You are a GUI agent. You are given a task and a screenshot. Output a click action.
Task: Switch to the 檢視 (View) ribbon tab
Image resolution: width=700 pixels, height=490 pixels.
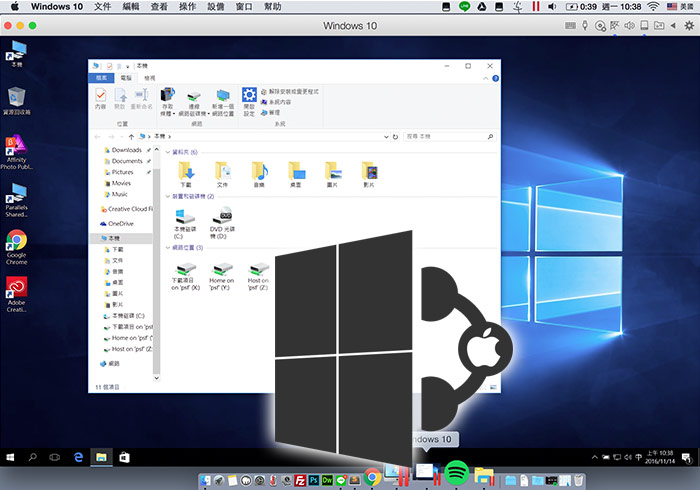(x=150, y=78)
